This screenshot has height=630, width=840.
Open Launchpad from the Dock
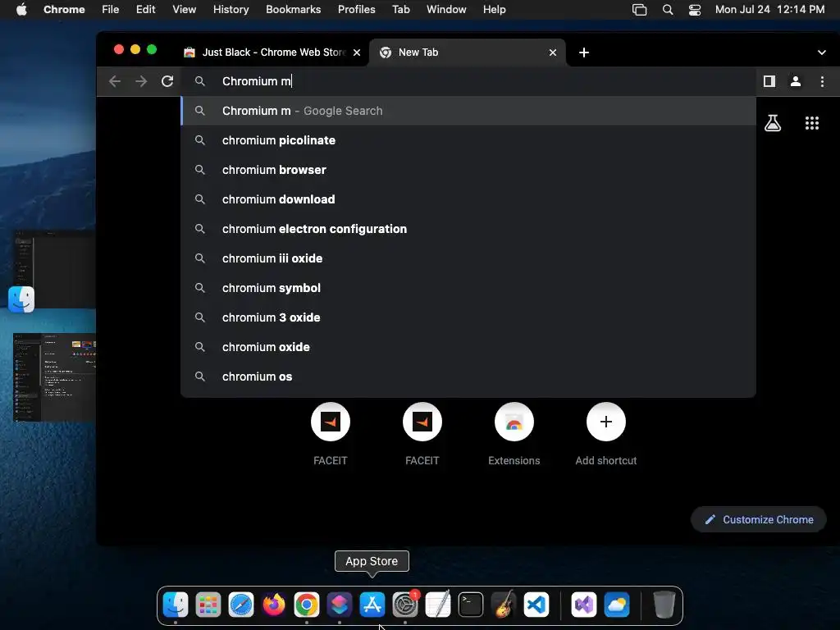[208, 605]
